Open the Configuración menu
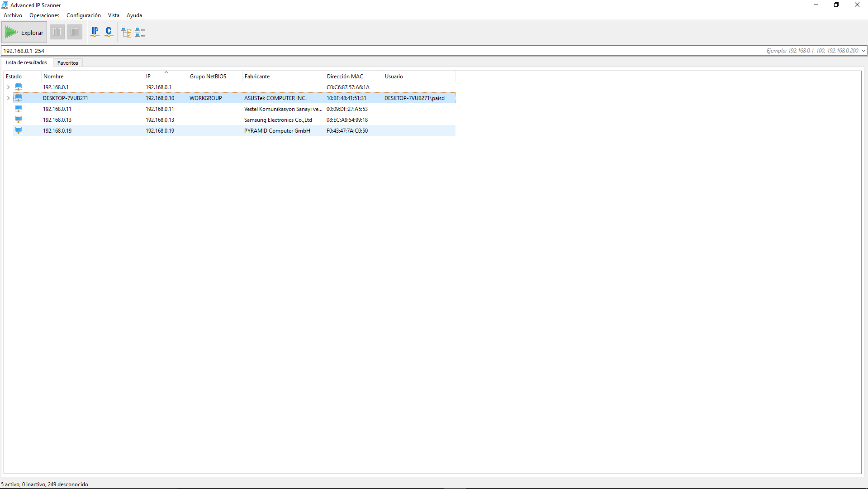Screen dimensions: 868x489 coord(83,15)
